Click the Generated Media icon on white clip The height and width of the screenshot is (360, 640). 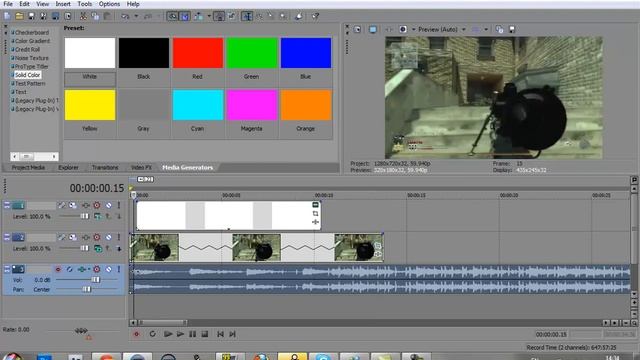coord(315,205)
